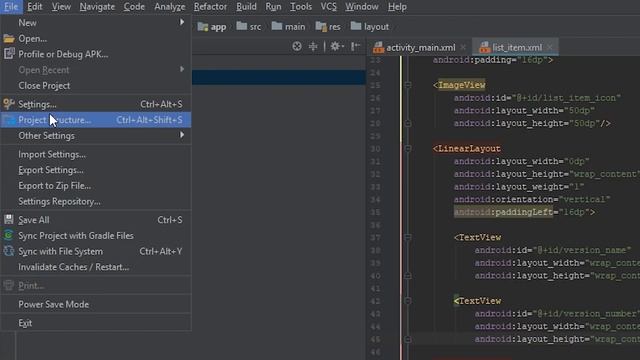Viewport: 640px width, 360px height.
Task: Open the Tools menu
Action: tap(301, 7)
